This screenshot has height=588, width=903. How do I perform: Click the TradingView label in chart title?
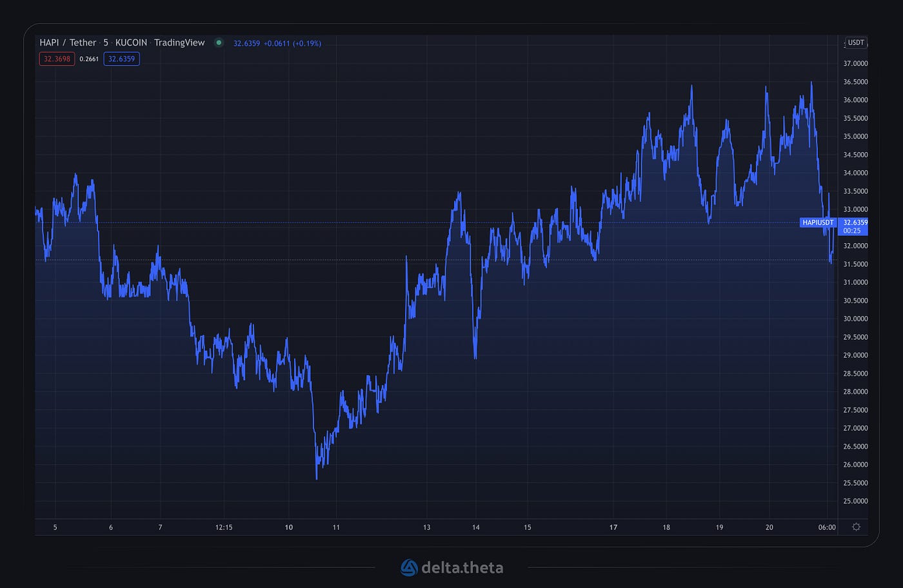179,43
